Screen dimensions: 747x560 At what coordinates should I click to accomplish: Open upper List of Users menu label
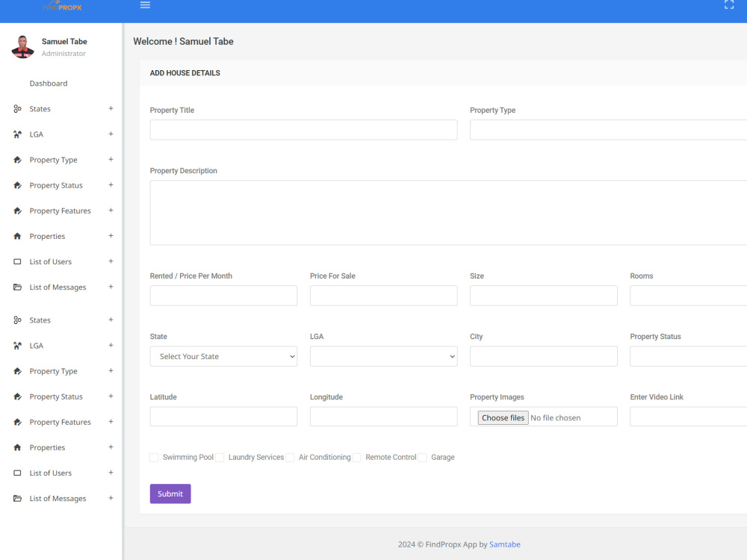click(51, 262)
